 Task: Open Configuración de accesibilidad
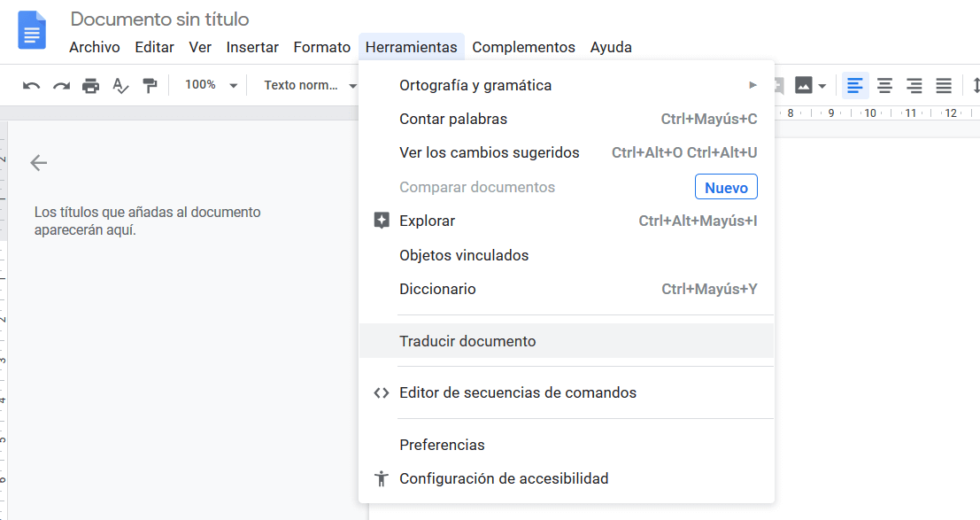pos(567,478)
